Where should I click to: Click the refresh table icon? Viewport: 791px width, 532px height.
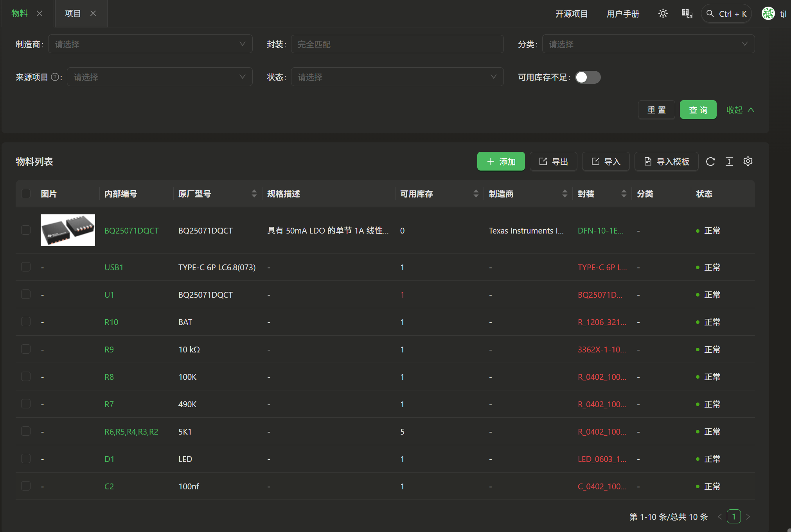(710, 162)
